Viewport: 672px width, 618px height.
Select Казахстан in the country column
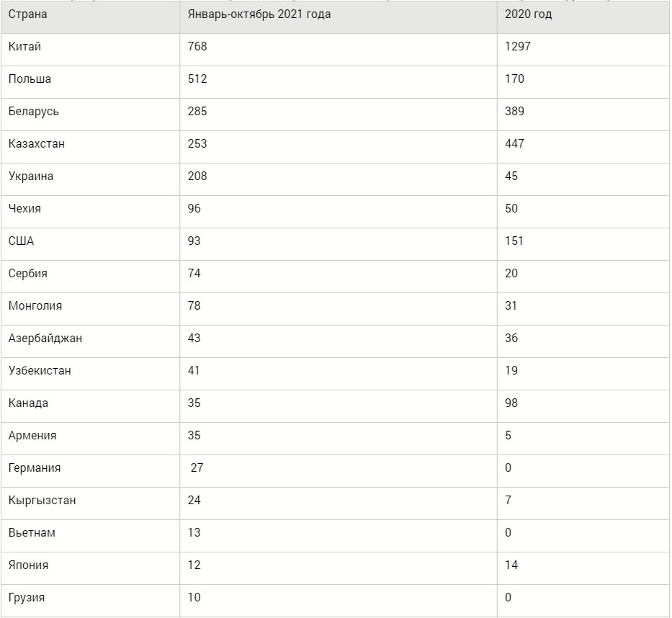pyautogui.click(x=37, y=143)
